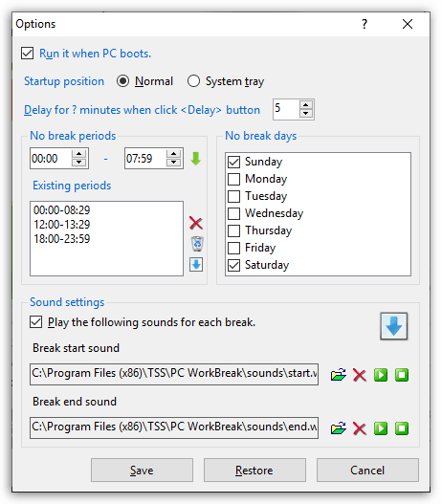Select the 12:00-13:29 existing period

pos(62,225)
